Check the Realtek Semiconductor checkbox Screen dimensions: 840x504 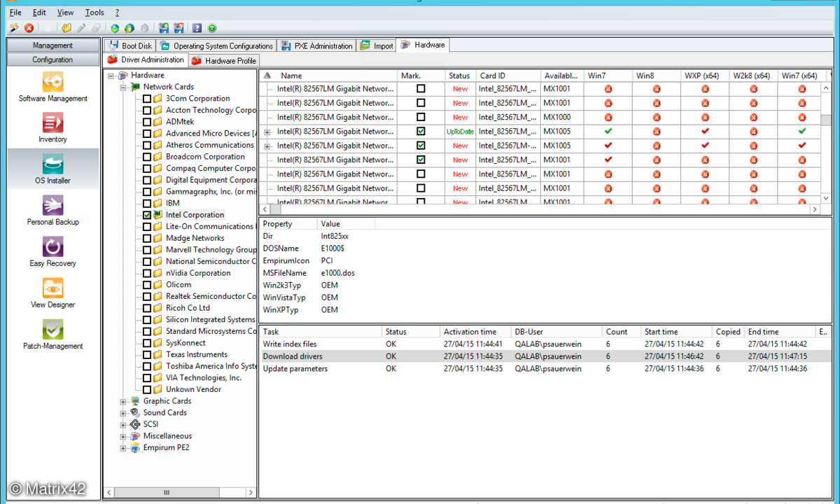click(x=147, y=297)
